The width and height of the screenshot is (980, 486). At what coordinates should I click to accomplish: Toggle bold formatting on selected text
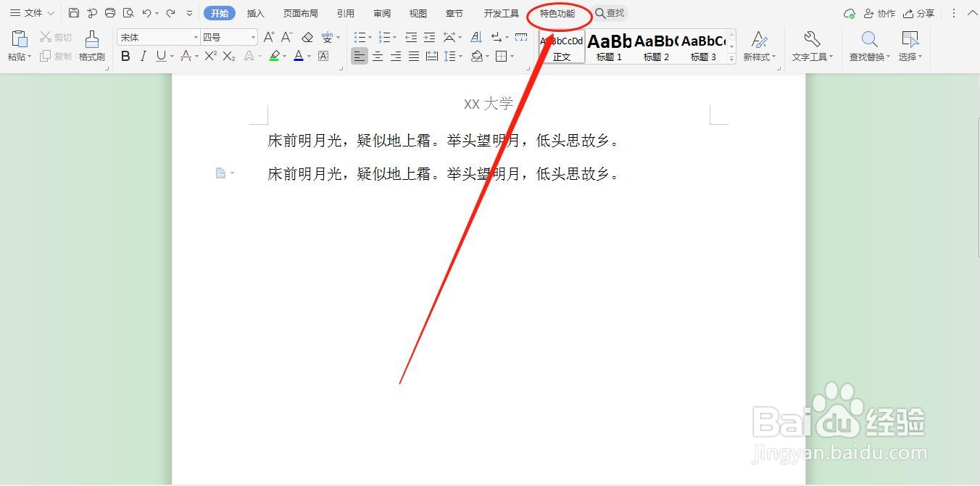point(125,56)
